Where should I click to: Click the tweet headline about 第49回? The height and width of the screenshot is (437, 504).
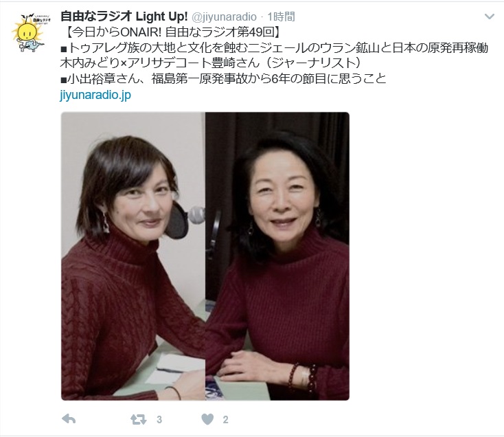tap(172, 32)
